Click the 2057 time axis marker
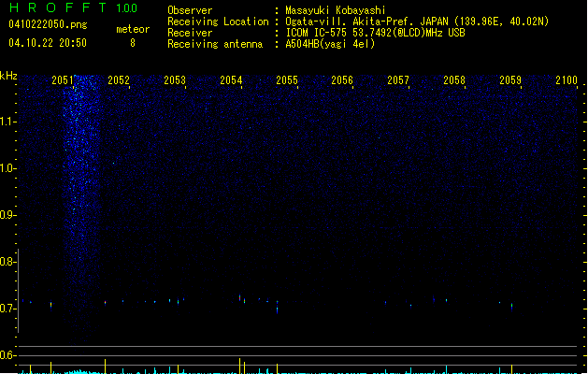This screenshot has height=374, width=588. coord(398,80)
